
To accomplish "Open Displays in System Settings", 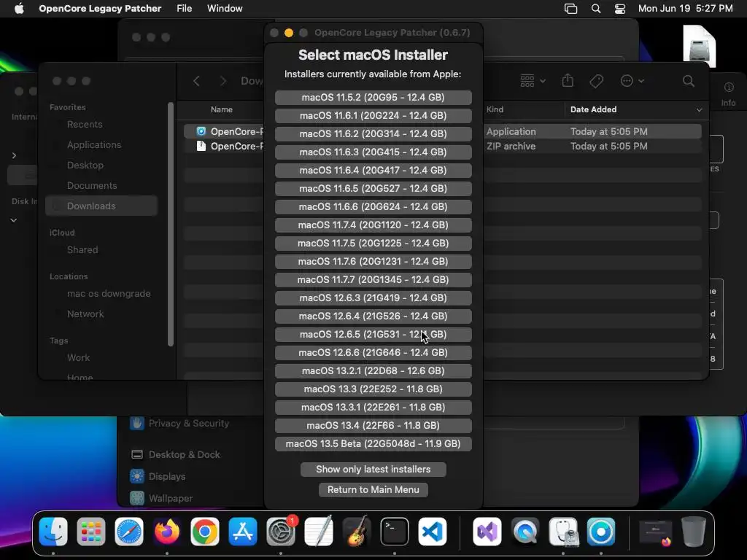I will [167, 476].
